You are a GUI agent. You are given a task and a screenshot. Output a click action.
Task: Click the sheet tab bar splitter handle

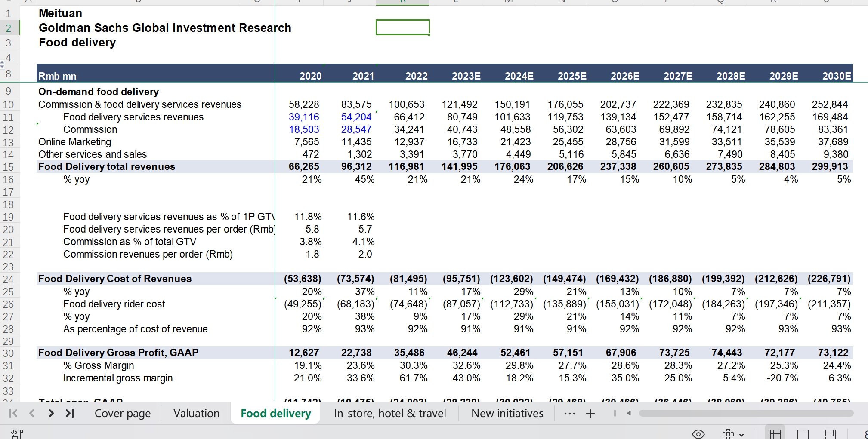[x=615, y=413]
